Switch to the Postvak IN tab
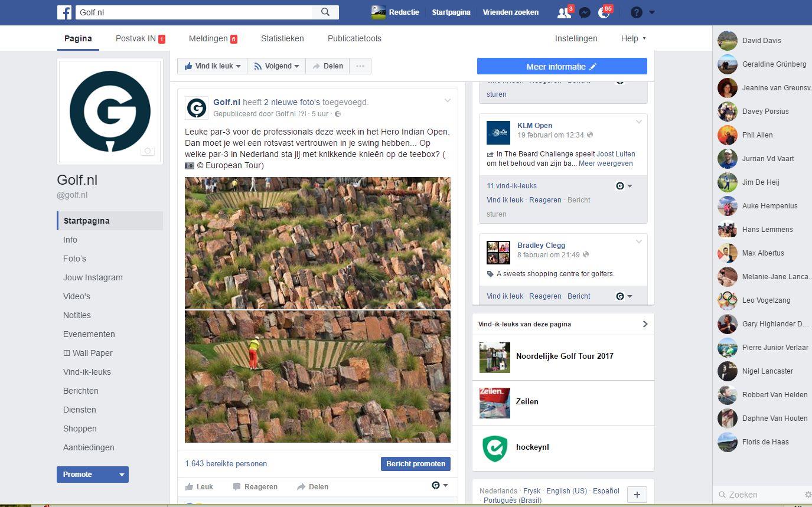812x507 pixels. tap(136, 38)
